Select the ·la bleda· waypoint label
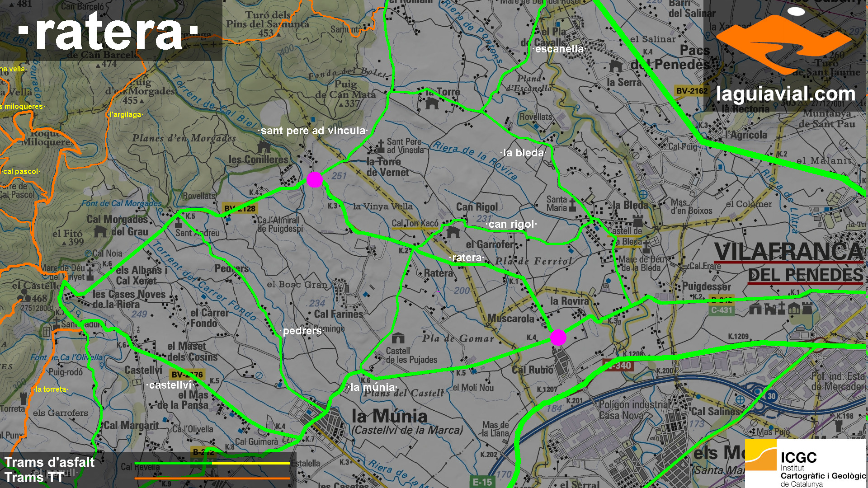The image size is (868, 488). [x=524, y=153]
